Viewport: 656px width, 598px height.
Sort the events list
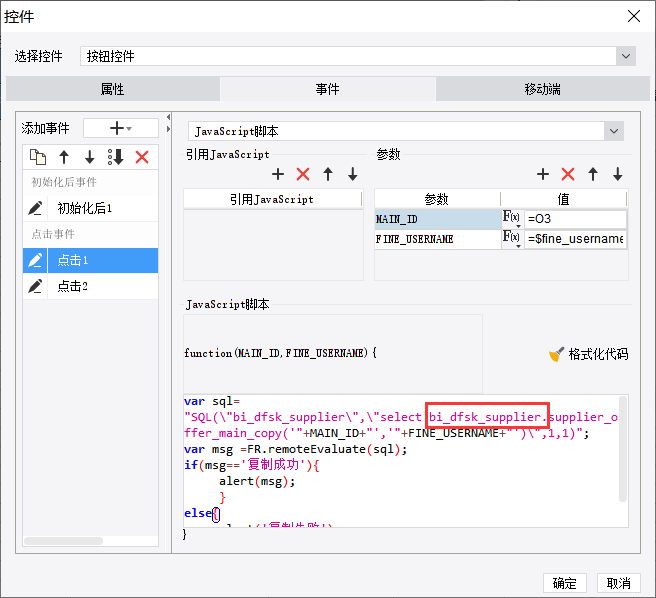tap(115, 157)
